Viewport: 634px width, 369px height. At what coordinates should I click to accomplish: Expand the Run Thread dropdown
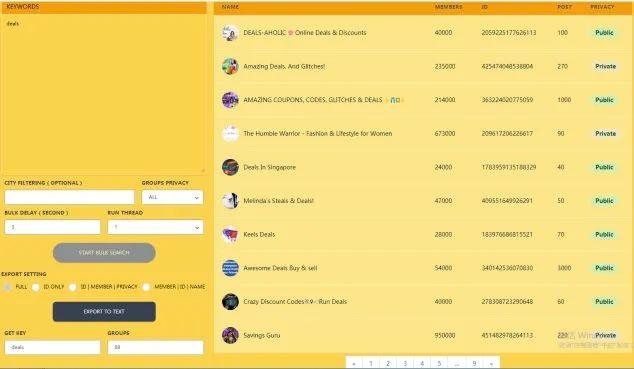point(155,227)
